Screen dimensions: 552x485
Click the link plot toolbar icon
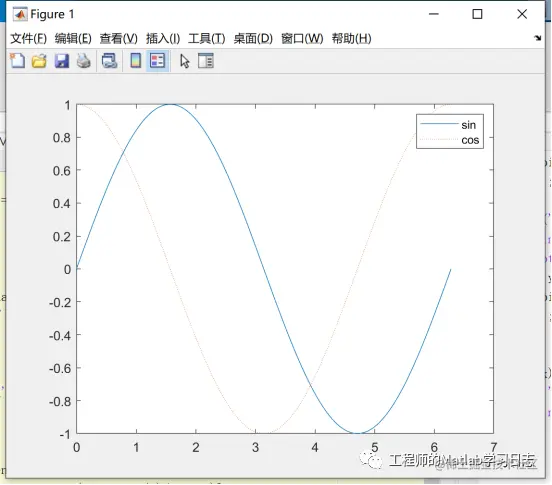[109, 61]
